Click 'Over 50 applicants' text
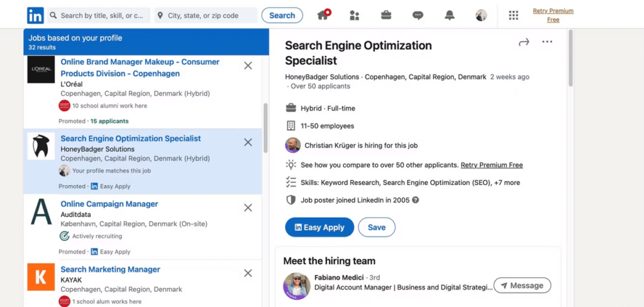The height and width of the screenshot is (307, 644). [320, 86]
